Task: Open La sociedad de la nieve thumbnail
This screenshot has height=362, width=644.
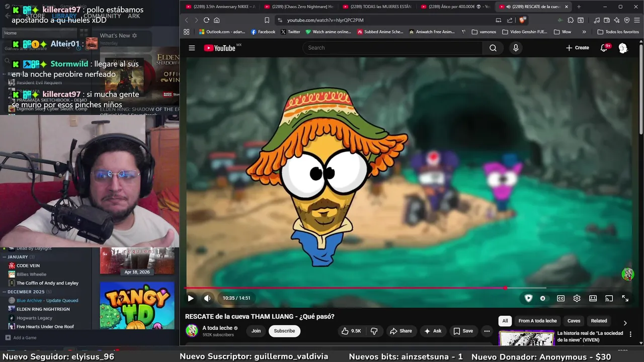Action: pos(526,338)
